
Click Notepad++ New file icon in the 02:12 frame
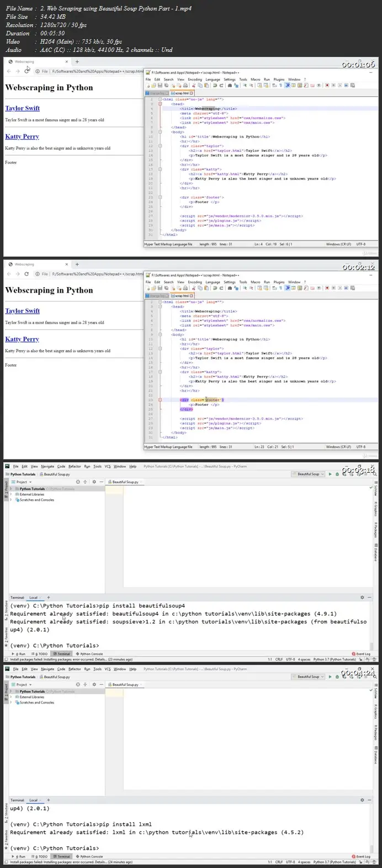coord(148,288)
